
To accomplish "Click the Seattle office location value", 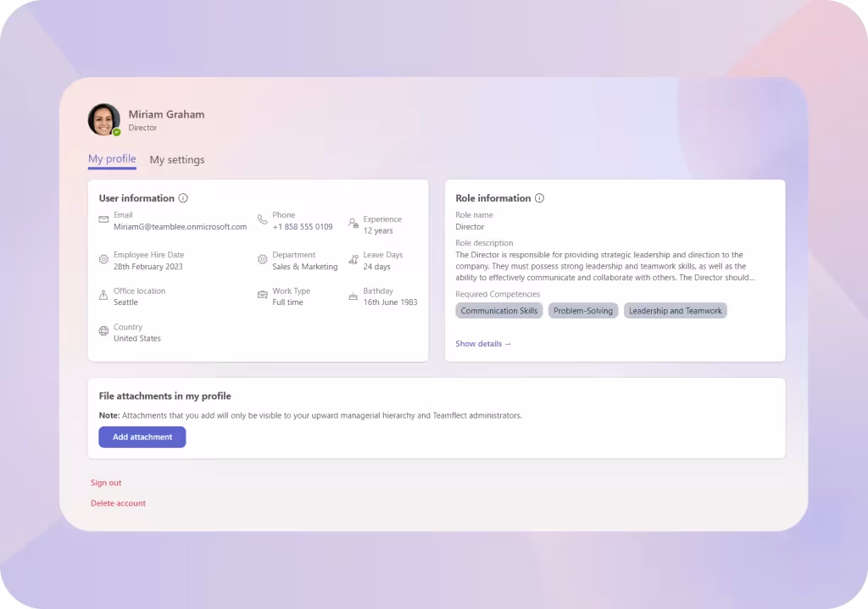I will 125,302.
